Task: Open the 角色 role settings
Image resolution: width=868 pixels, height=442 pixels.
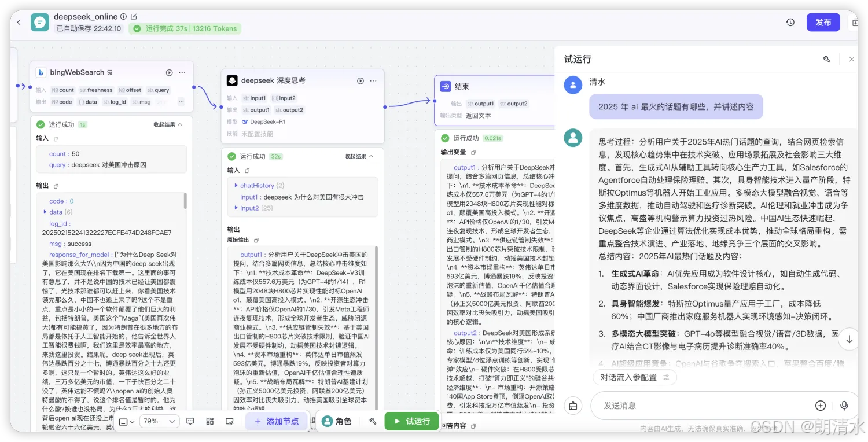Action: (337, 421)
